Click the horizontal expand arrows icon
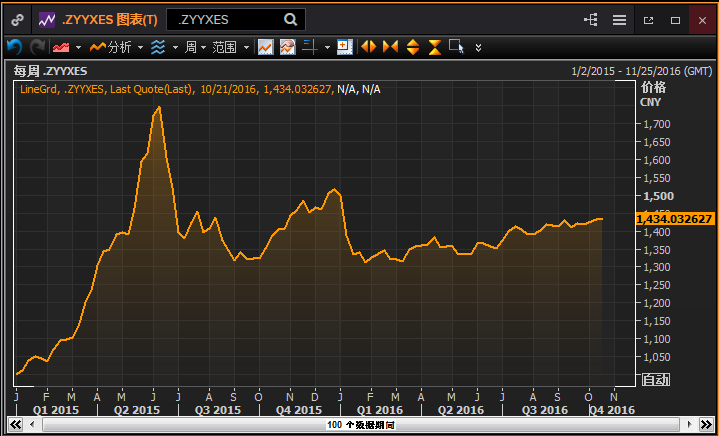The image size is (719, 436). pyautogui.click(x=369, y=47)
